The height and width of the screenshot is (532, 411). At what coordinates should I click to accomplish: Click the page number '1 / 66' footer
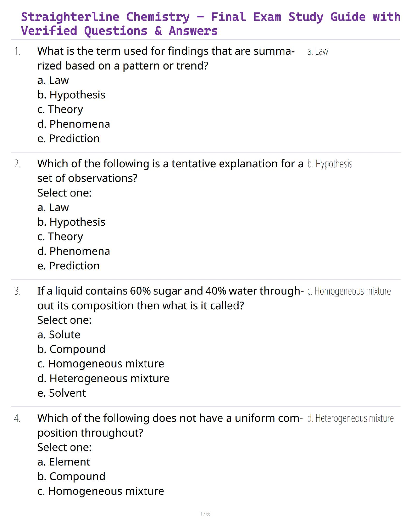205,514
